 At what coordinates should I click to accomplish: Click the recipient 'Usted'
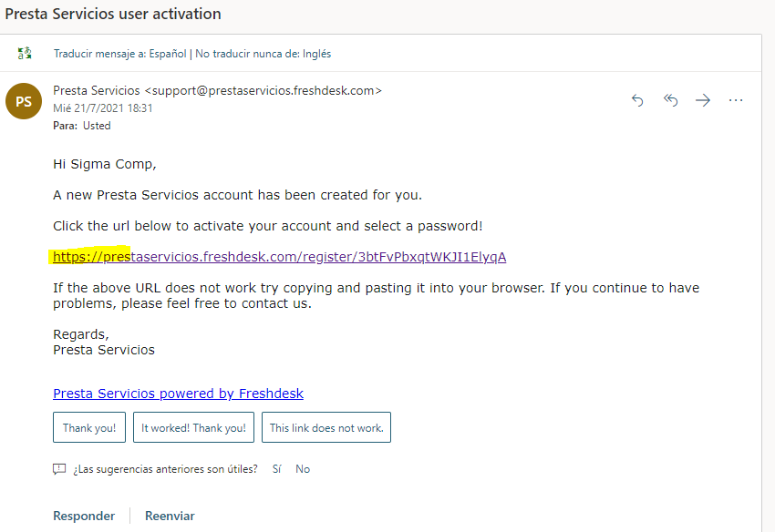[x=97, y=126]
